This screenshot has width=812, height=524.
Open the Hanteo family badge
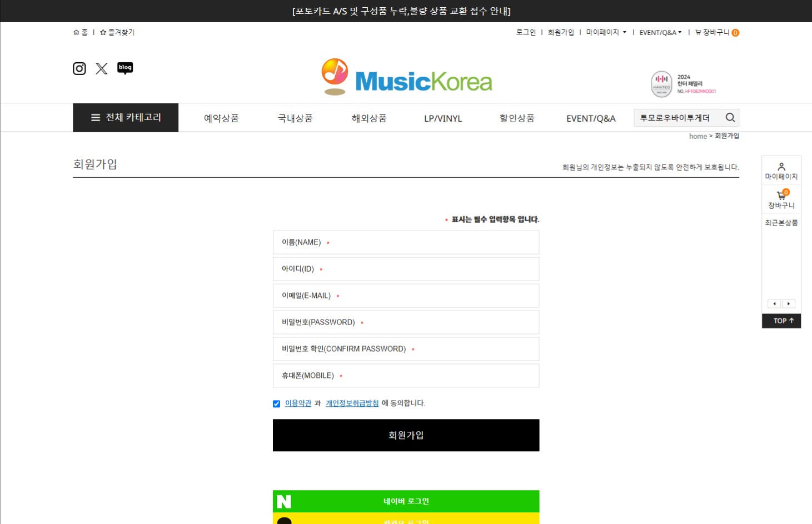click(x=684, y=84)
